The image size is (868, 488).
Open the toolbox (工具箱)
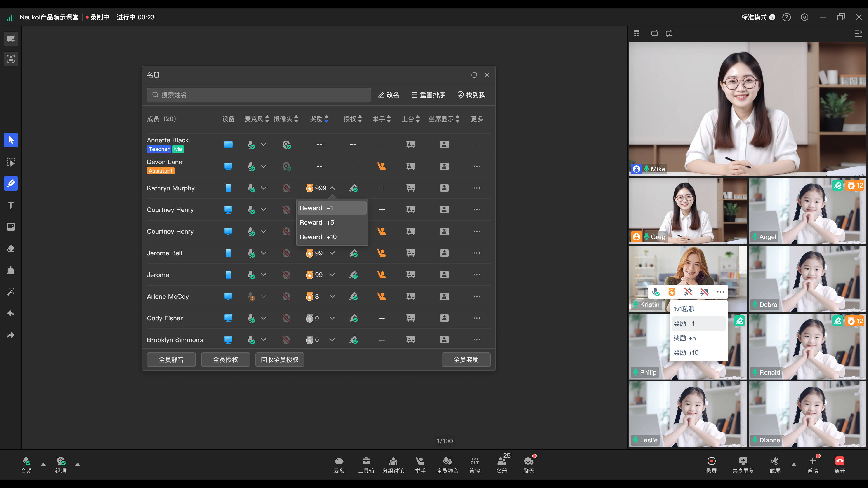coord(366,465)
